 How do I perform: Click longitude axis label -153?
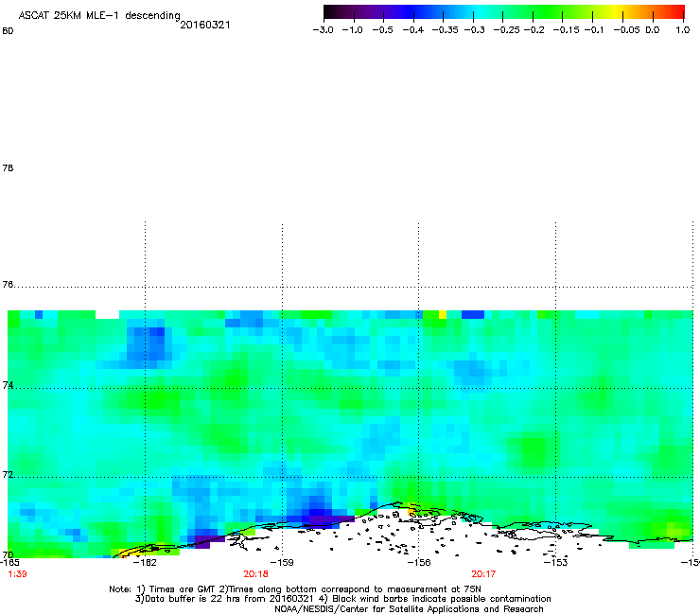(555, 562)
